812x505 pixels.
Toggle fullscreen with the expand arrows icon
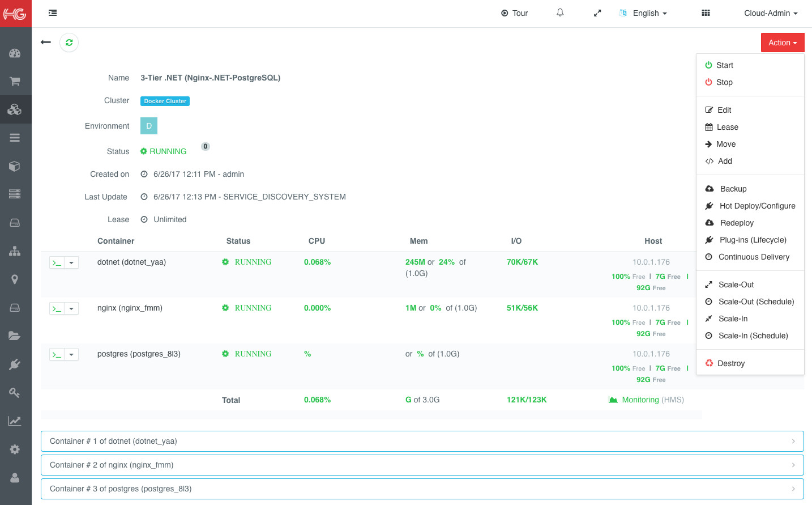[x=597, y=13]
